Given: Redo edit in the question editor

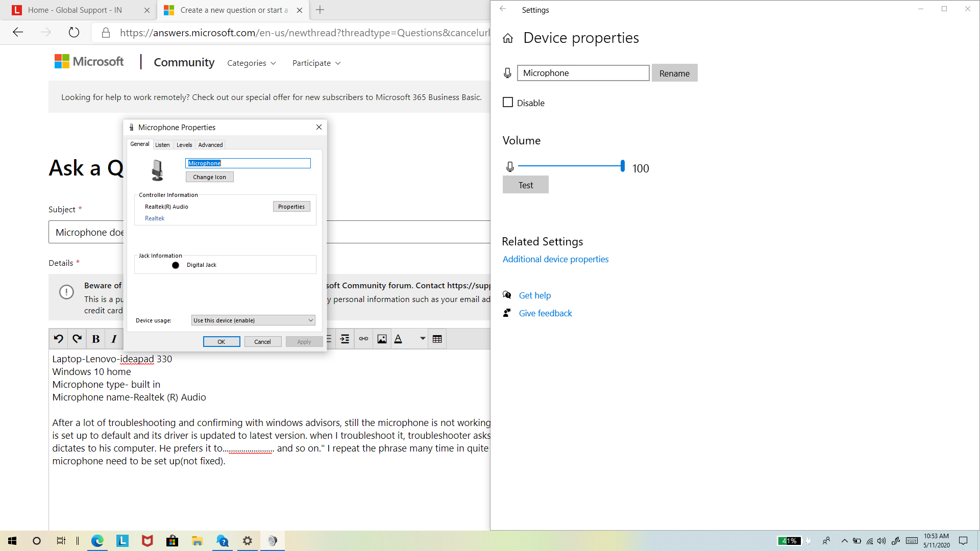Looking at the screenshot, I should click(x=77, y=339).
